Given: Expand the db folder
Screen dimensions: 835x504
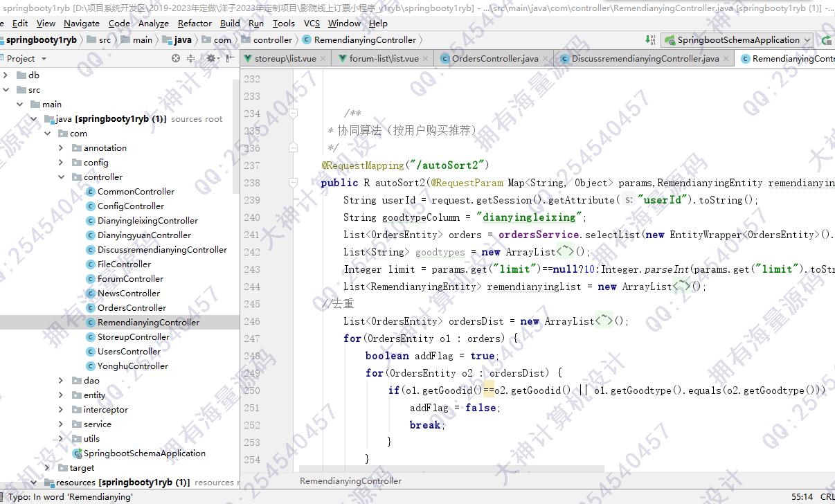Looking at the screenshot, I should (6, 75).
